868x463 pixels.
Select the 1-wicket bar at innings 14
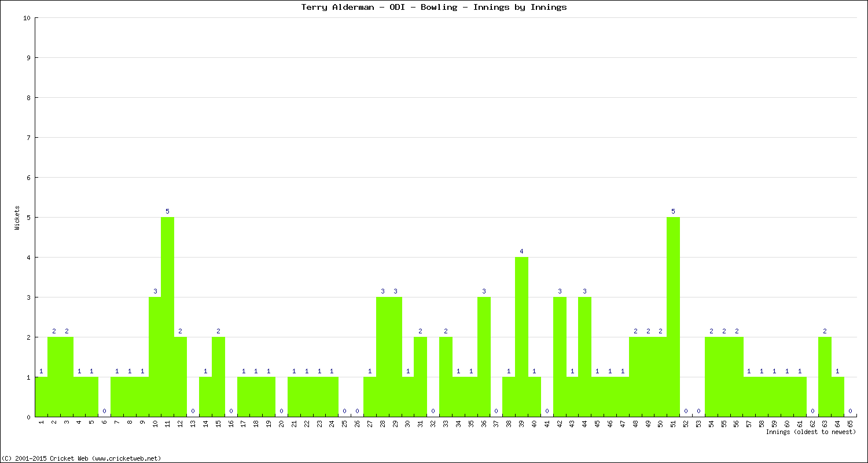point(205,397)
